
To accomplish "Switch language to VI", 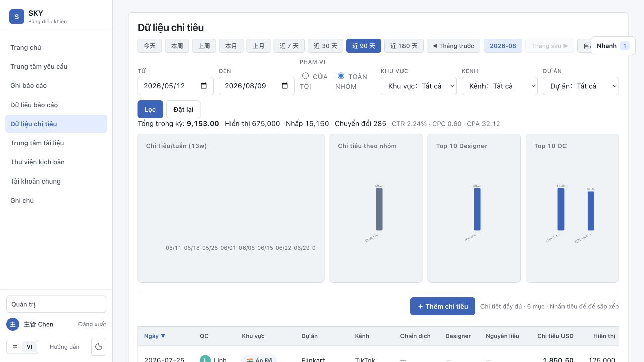I will point(30,347).
